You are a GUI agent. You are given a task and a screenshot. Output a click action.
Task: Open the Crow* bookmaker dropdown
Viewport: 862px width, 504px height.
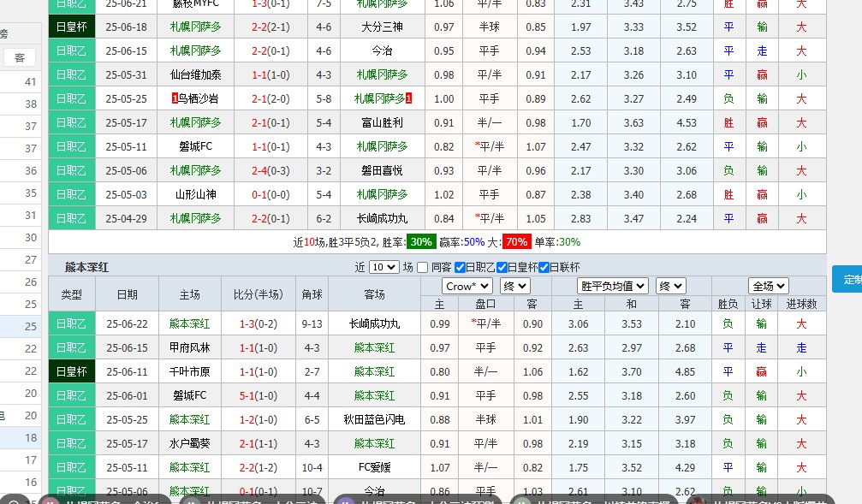point(467,286)
